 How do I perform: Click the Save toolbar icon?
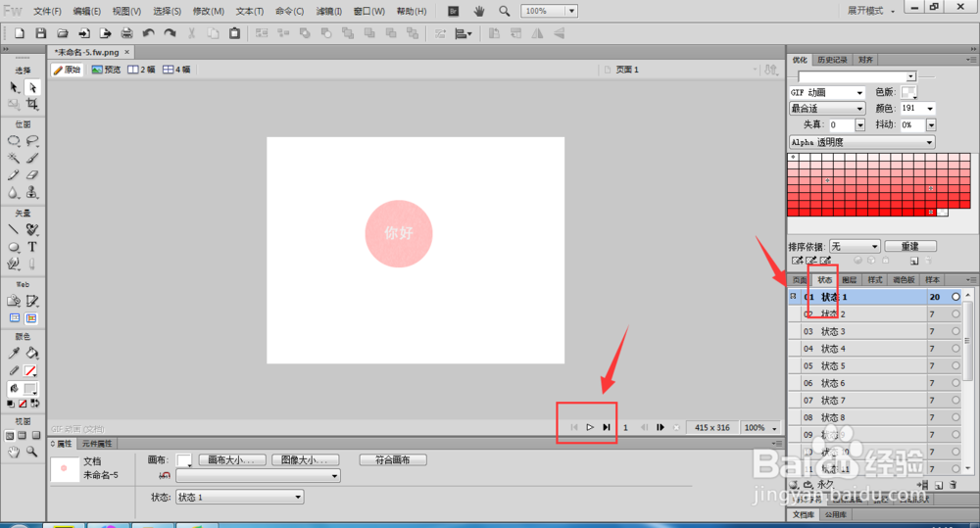40,33
